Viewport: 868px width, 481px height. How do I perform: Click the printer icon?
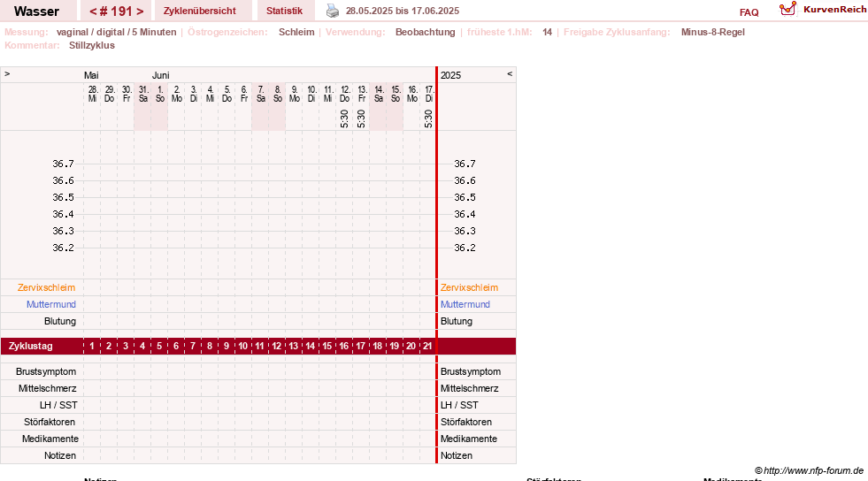click(x=332, y=11)
